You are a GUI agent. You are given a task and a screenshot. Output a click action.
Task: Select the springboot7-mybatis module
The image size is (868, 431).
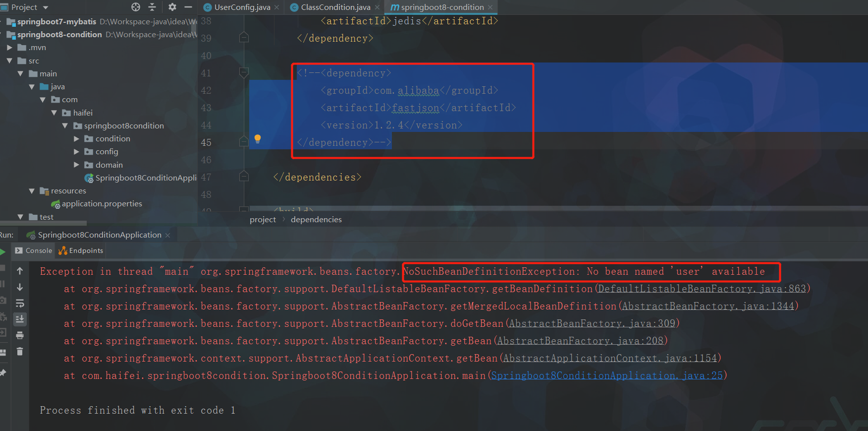pos(56,22)
